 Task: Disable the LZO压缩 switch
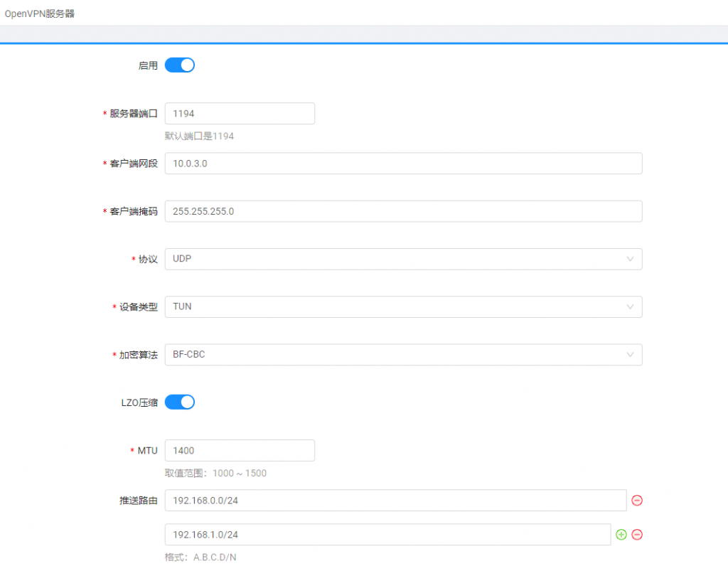179,402
